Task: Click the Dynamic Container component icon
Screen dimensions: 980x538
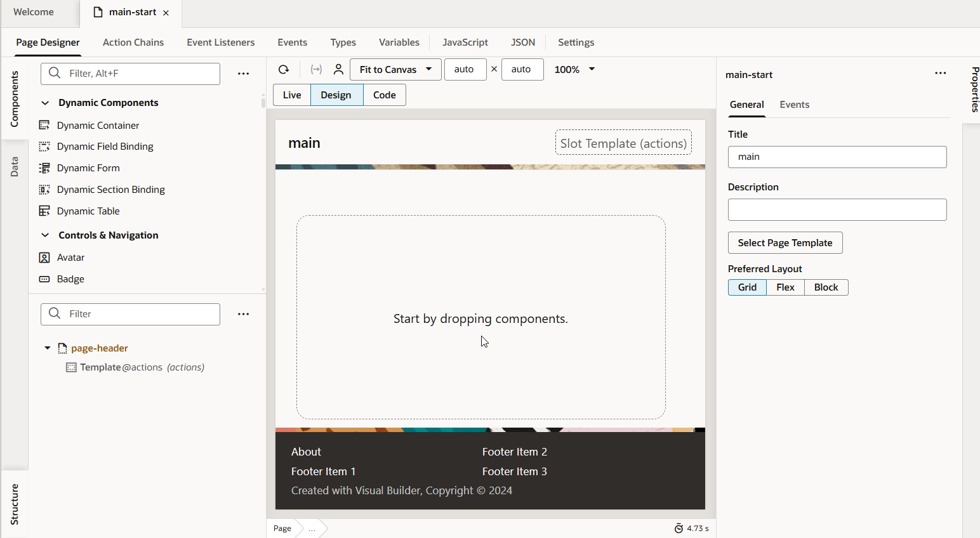Action: point(44,126)
